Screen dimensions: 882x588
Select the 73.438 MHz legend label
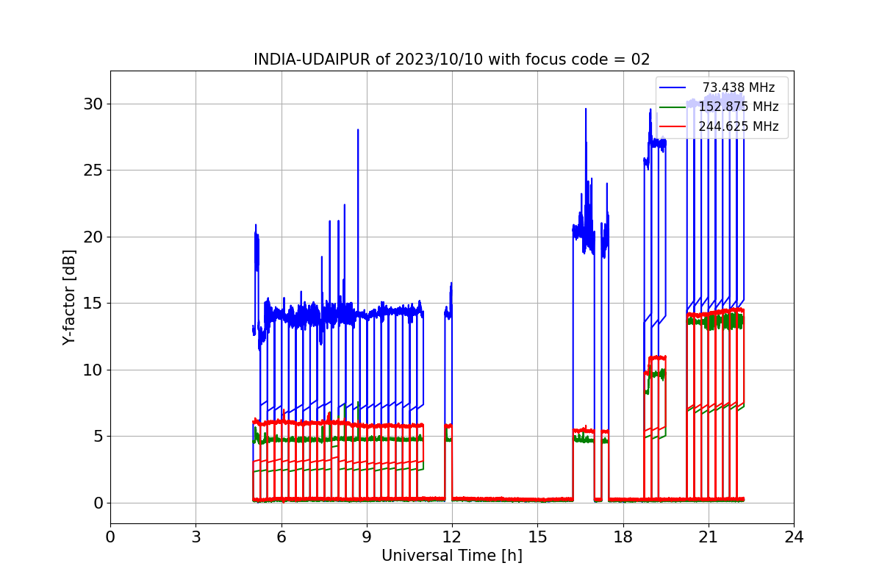739,87
